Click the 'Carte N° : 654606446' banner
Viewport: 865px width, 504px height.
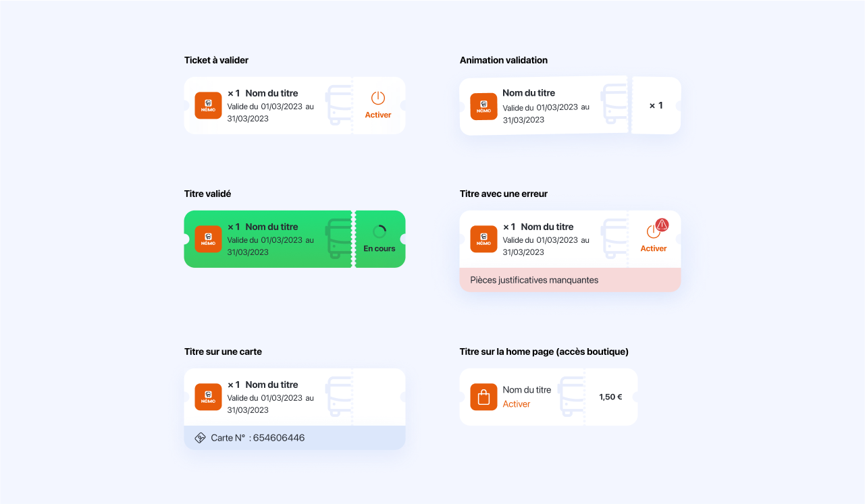tap(294, 438)
